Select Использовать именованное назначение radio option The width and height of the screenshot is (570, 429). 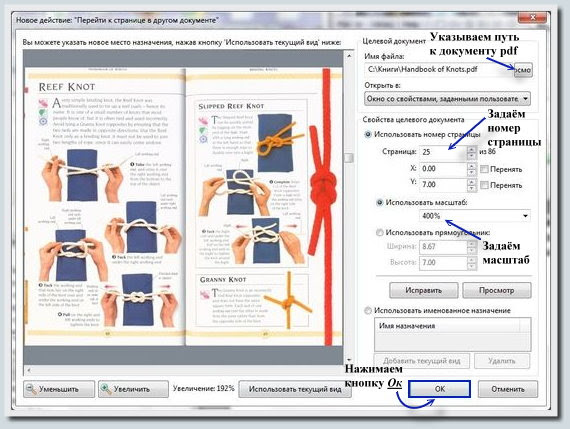pyautogui.click(x=368, y=311)
